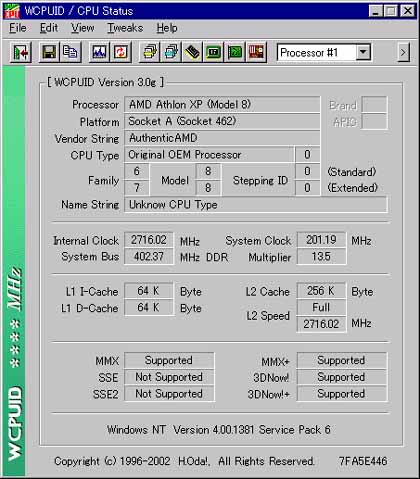Click the cyan stacked windows icon
Screen dimensions: 420x479
(x=171, y=52)
